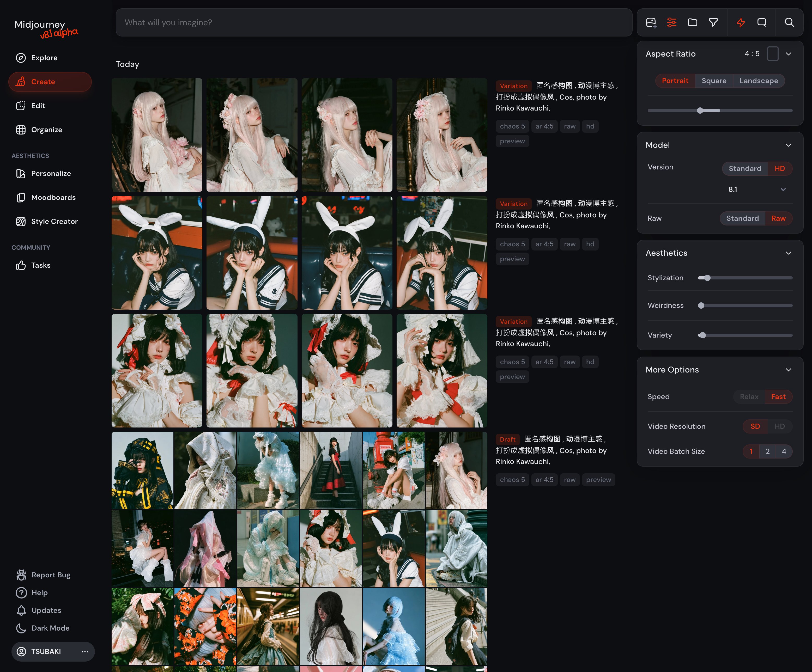This screenshot has width=812, height=672.
Task: Click the Personalize icon
Action: tap(21, 174)
